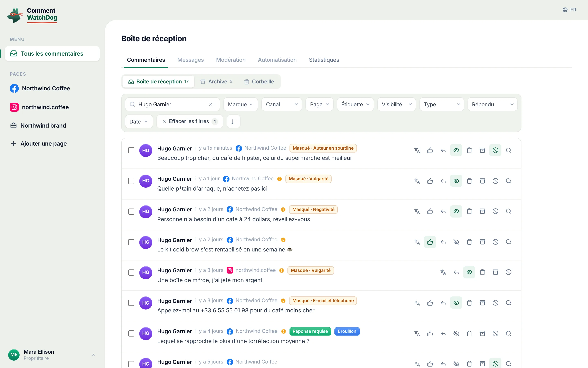Block author of 'Quelle p*tain d'arnaque' comment

tap(496, 181)
